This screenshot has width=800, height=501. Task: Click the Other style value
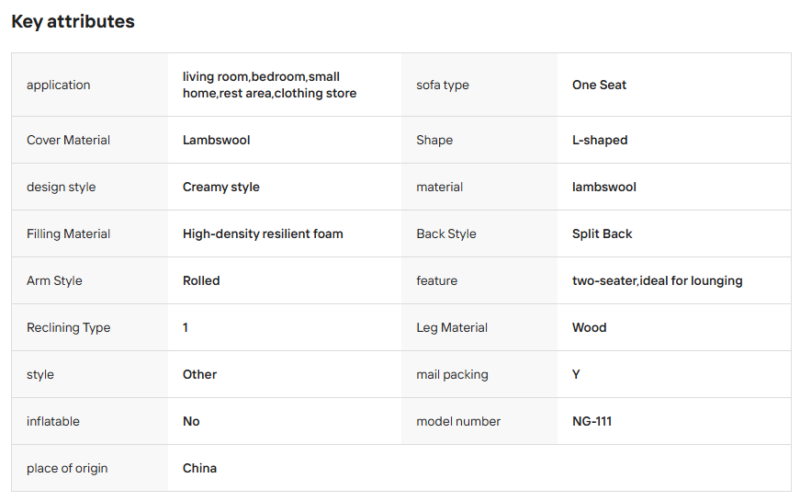[x=199, y=374]
